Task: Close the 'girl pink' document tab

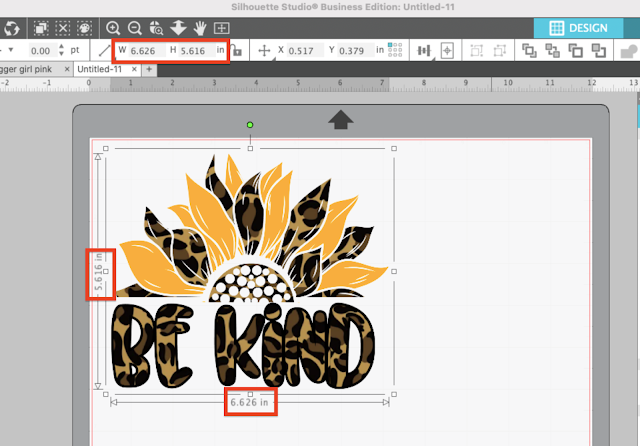Action: pyautogui.click(x=67, y=69)
